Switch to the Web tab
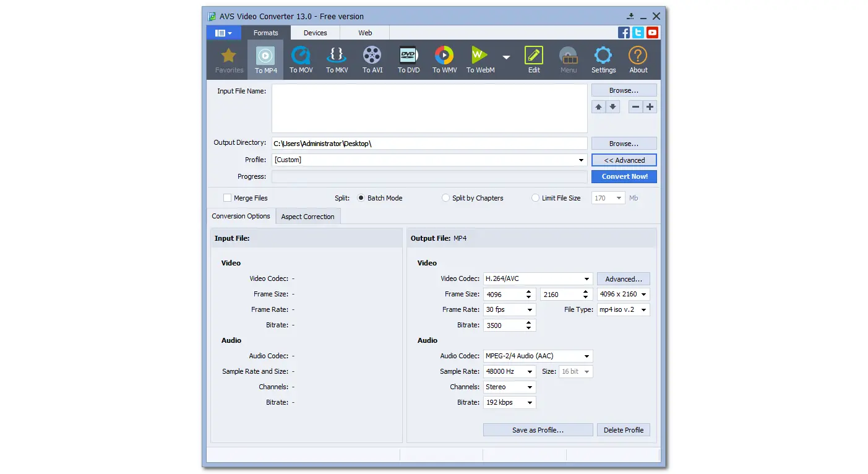Image resolution: width=868 pixels, height=474 pixels. pyautogui.click(x=365, y=33)
